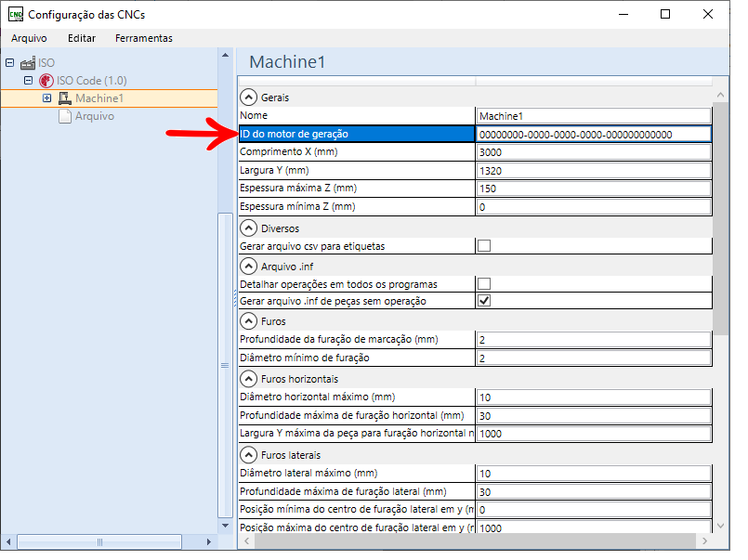748x560 pixels.
Task: Collapse the Arquivo .inf section
Action: pyautogui.click(x=248, y=266)
